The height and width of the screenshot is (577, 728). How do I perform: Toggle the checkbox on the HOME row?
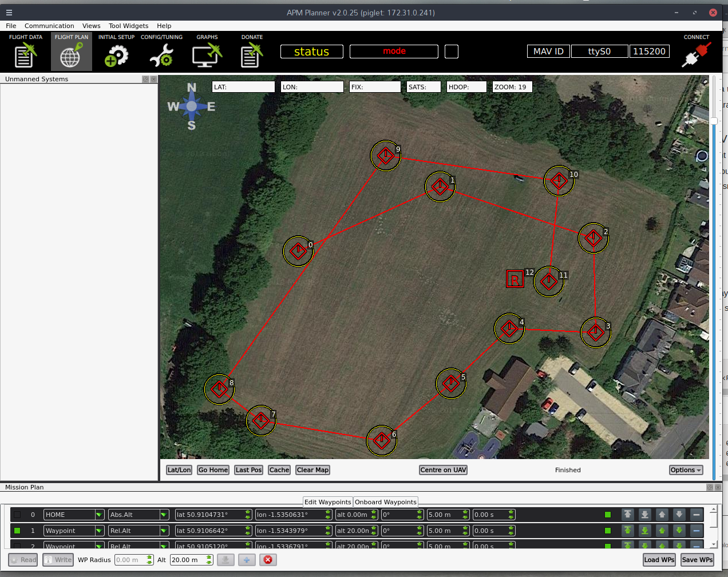tap(17, 515)
